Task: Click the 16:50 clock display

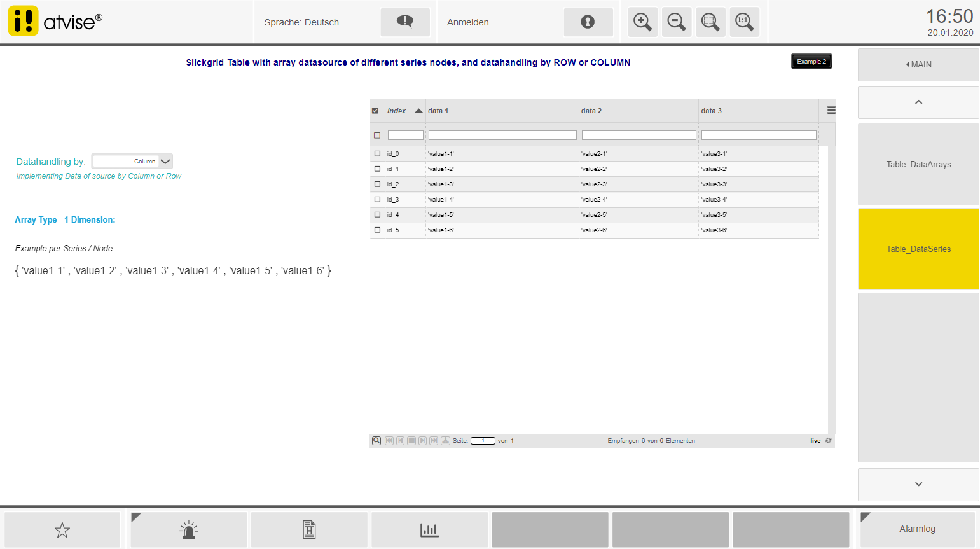Action: click(949, 17)
